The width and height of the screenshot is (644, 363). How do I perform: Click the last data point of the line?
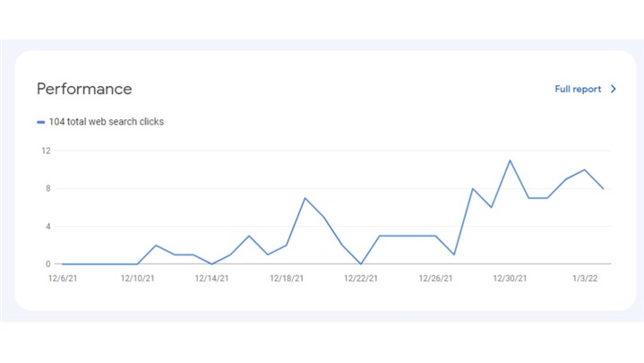pos(604,188)
